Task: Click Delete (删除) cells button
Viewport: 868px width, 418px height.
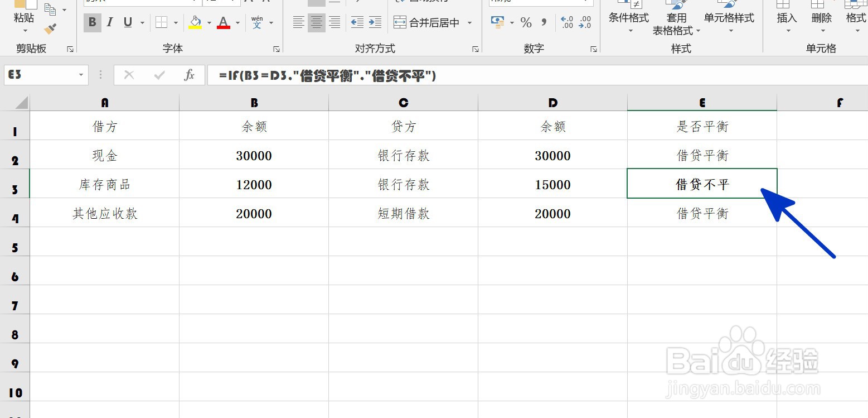Action: click(821, 17)
